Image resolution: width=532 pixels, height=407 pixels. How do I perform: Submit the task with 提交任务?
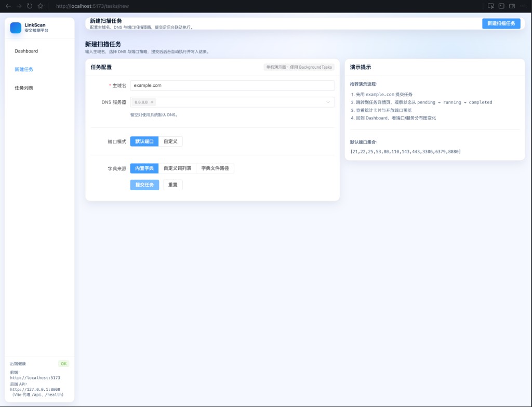click(x=144, y=185)
